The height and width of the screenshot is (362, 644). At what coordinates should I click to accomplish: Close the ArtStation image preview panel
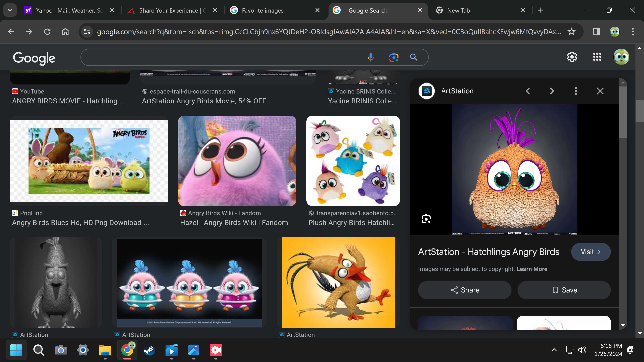[600, 91]
